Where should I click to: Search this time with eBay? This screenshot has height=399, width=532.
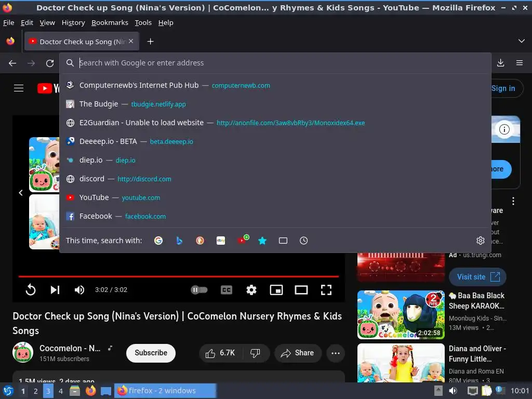pyautogui.click(x=221, y=241)
